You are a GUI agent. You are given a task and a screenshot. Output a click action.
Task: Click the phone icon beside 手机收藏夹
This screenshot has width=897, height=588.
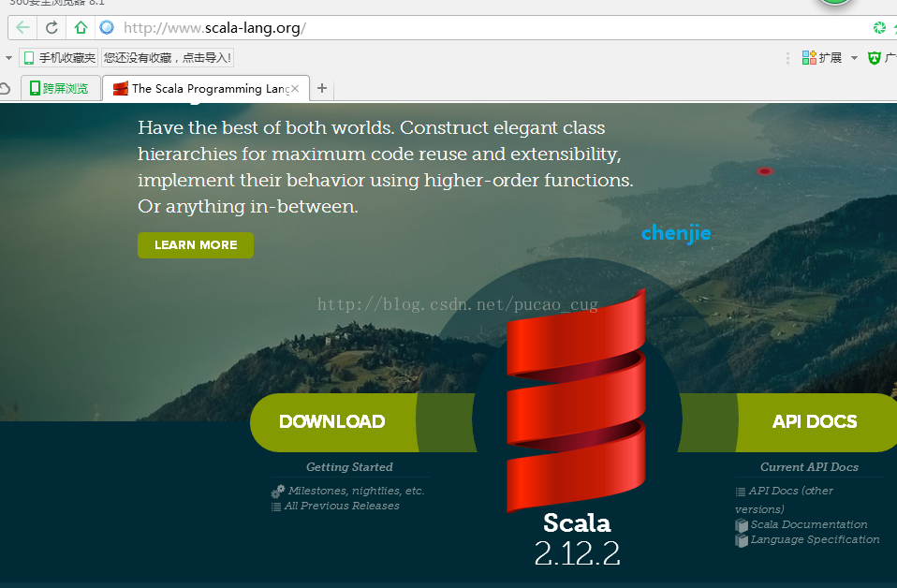click(29, 58)
